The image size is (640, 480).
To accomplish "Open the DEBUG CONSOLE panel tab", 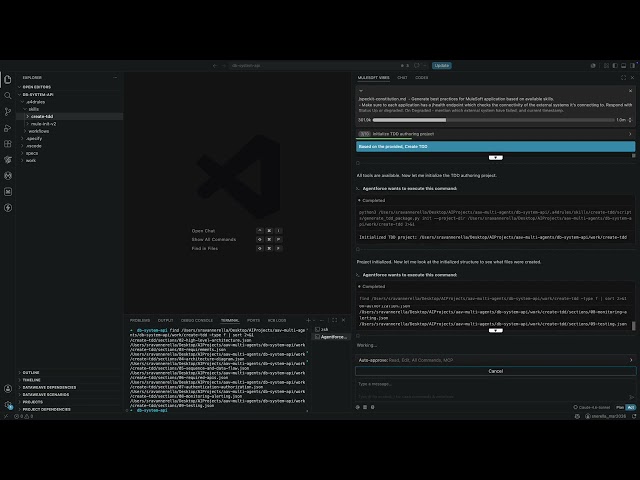I will tap(197, 320).
